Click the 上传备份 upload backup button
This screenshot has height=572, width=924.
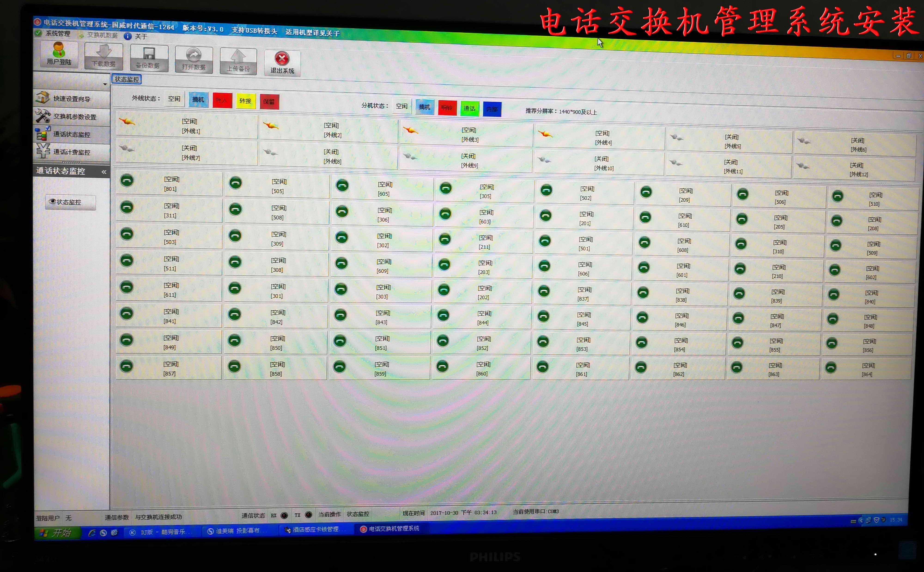(x=238, y=61)
